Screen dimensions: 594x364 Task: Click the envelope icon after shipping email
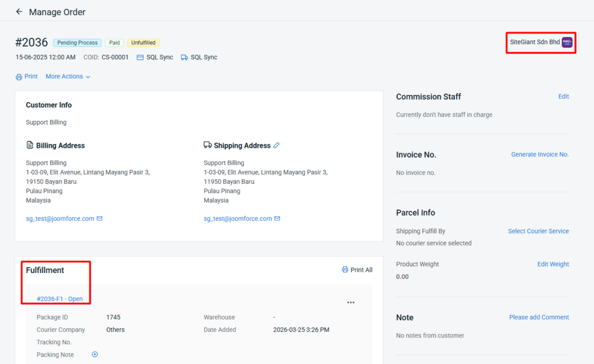pos(277,219)
